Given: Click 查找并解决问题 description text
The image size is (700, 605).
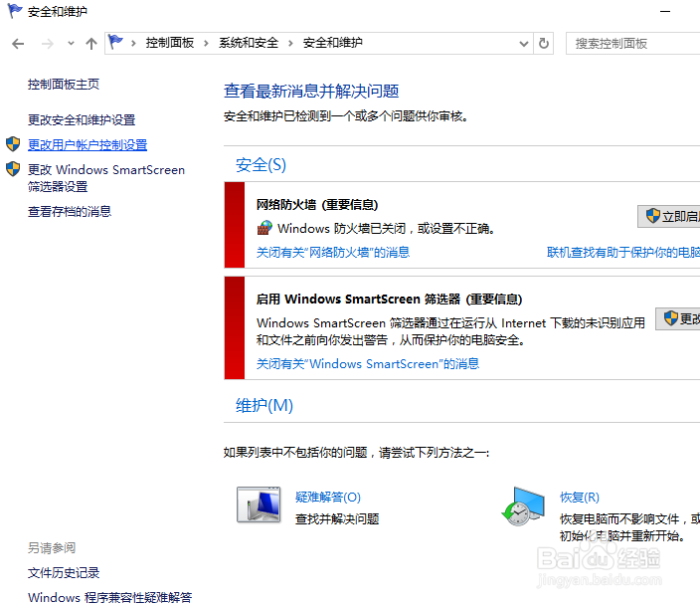Looking at the screenshot, I should tap(337, 519).
